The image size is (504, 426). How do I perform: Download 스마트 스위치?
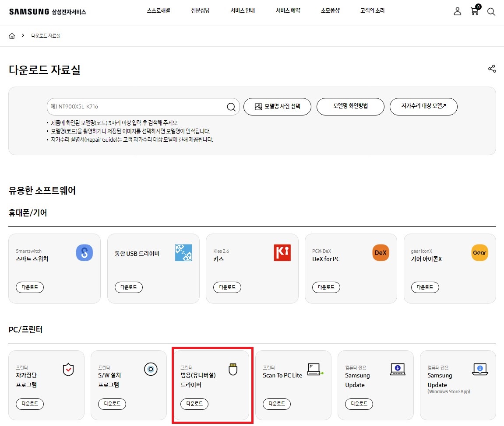coord(30,287)
